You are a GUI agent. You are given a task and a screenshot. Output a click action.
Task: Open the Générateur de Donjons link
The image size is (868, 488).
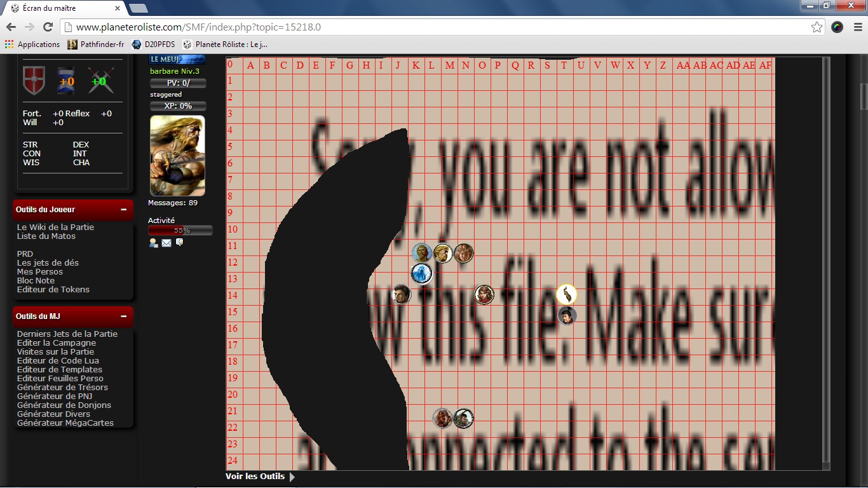pos(64,405)
